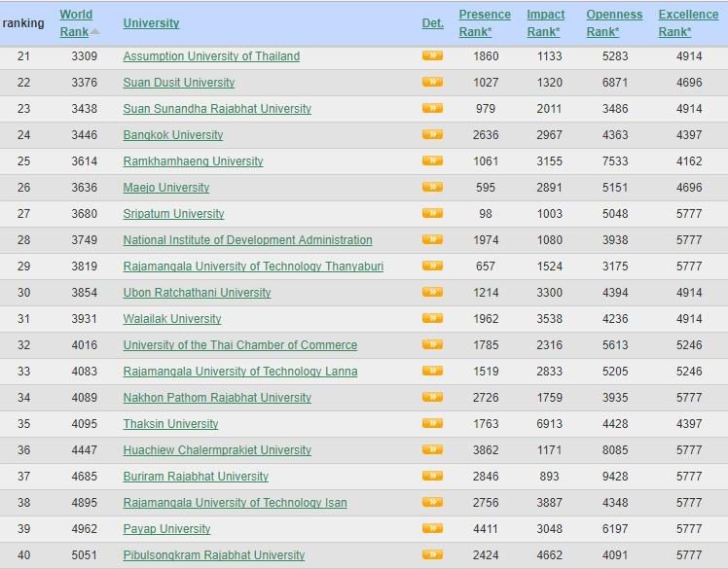Sort by Presence Rank column
The height and width of the screenshot is (569, 728).
click(485, 22)
